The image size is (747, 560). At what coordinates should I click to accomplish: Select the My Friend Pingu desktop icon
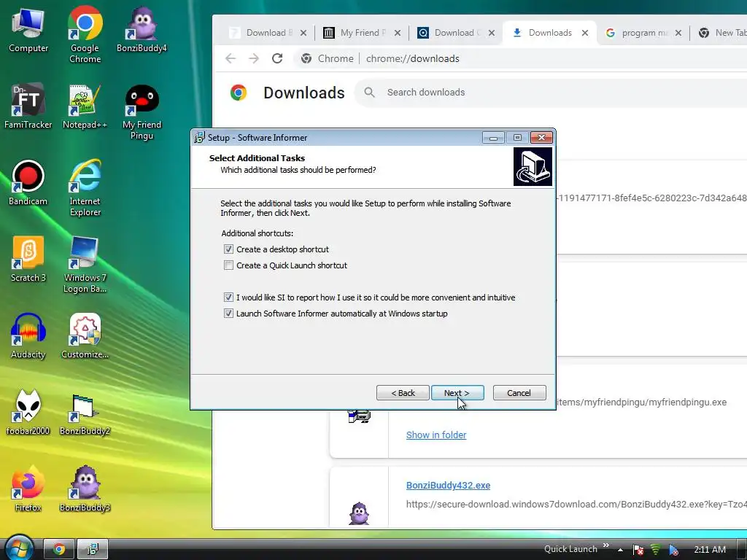pyautogui.click(x=142, y=112)
